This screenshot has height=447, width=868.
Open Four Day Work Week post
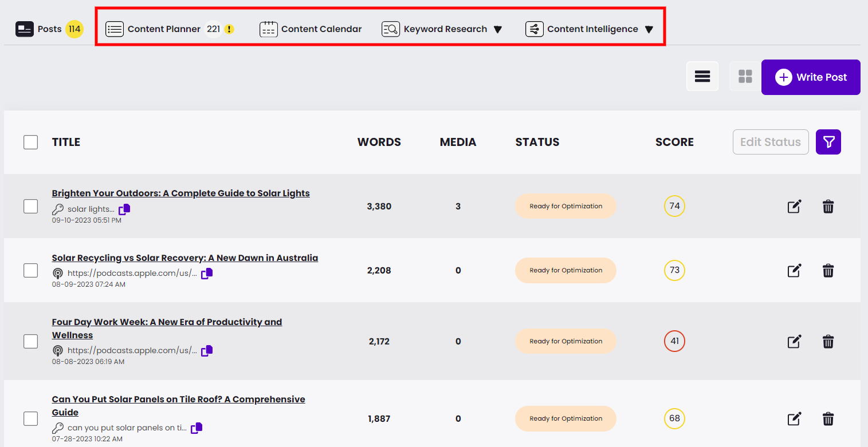[x=167, y=329]
